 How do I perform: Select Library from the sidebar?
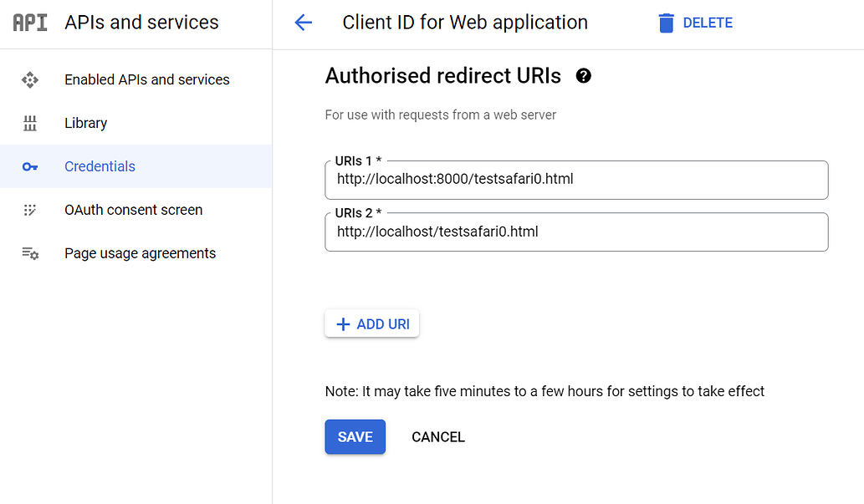click(85, 124)
